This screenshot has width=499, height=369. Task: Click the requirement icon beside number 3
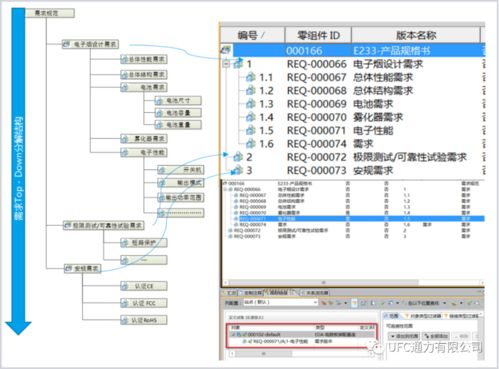[238, 170]
